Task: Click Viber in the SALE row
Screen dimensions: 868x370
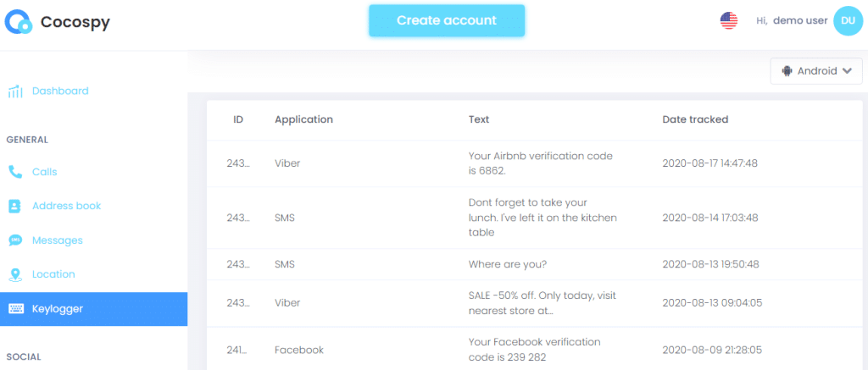Action: pos(287,303)
